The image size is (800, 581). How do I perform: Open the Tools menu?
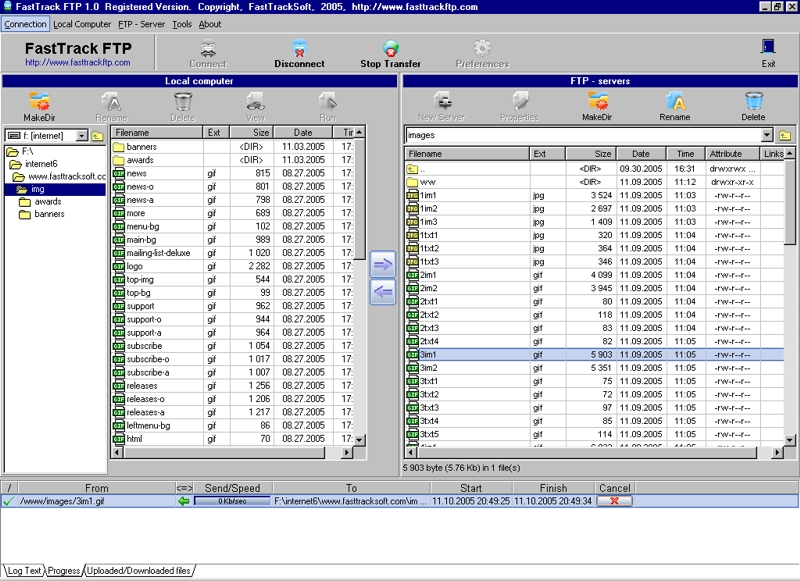pos(182,24)
